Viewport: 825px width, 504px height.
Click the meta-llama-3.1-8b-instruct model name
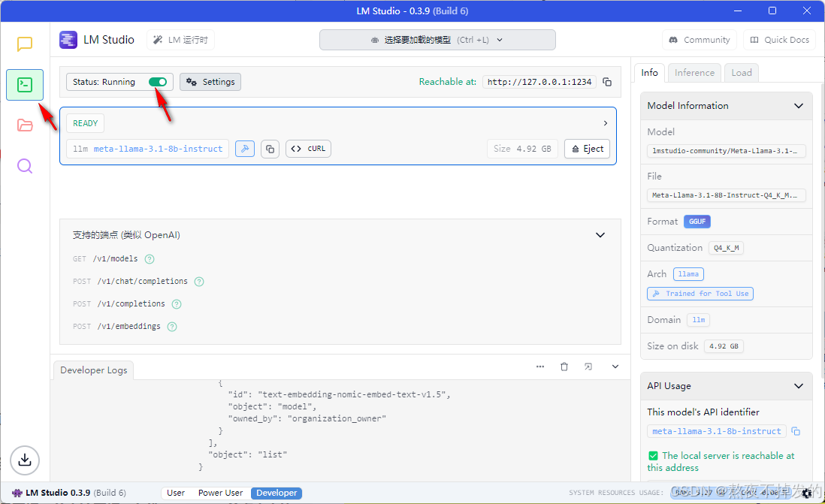[158, 149]
